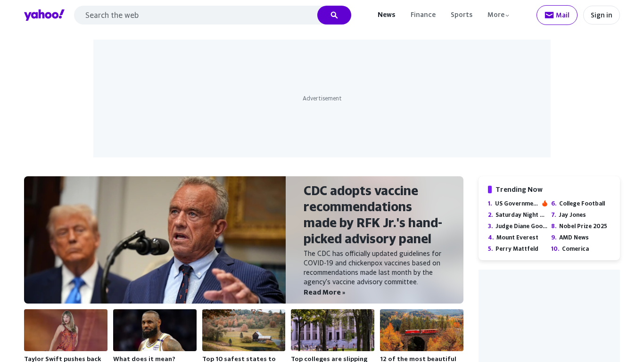Expand the More dropdown menu
The width and height of the screenshot is (644, 362).
point(498,15)
